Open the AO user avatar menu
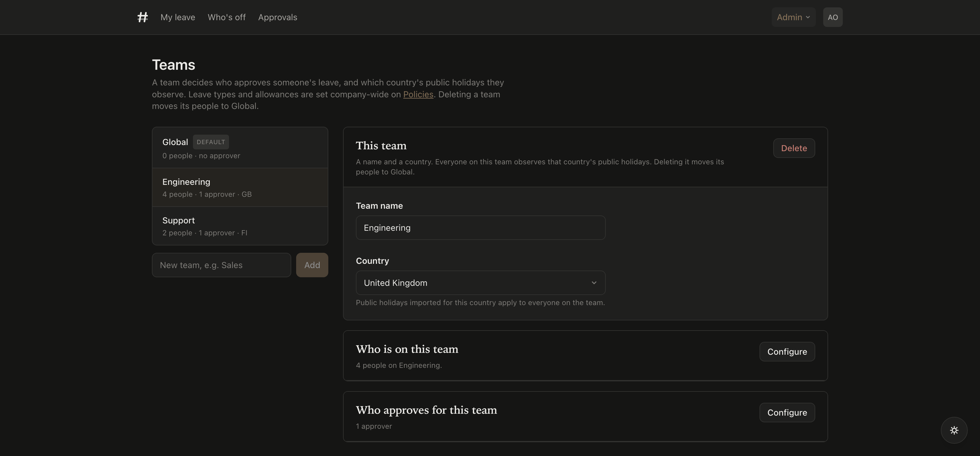Screen dimensions: 980x456 [833, 17]
